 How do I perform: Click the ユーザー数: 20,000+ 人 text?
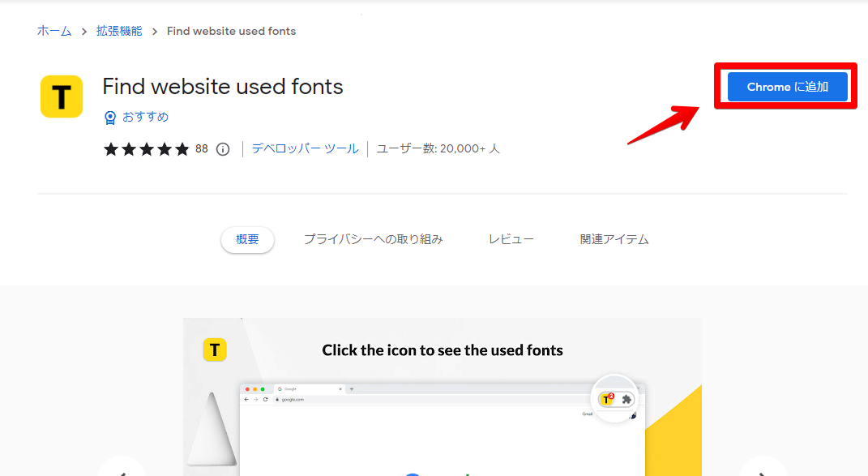click(438, 148)
